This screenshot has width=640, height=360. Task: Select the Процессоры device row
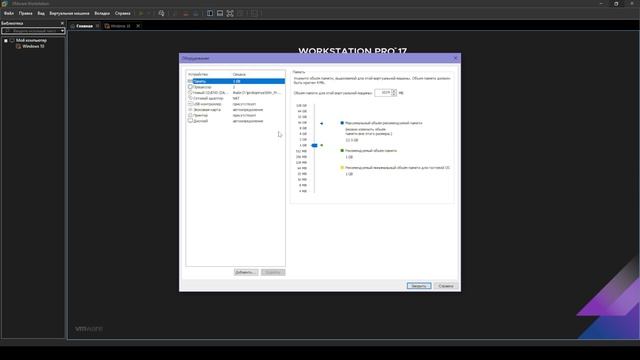(236, 87)
